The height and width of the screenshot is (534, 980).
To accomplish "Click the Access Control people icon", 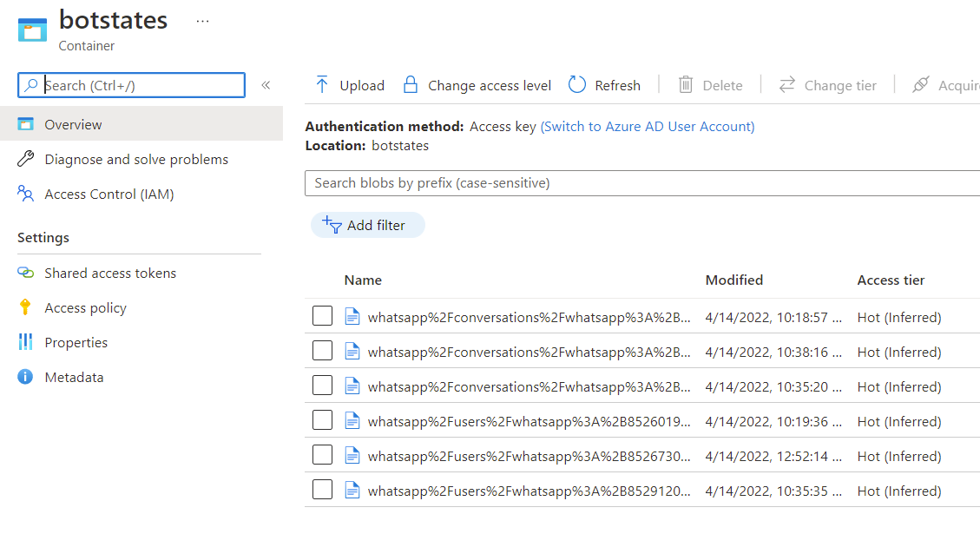I will (x=26, y=194).
